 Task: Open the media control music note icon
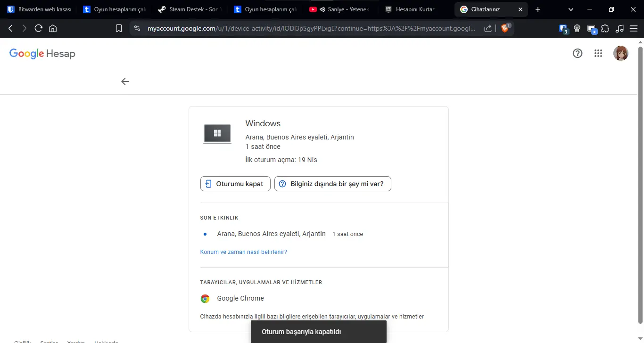pos(619,28)
